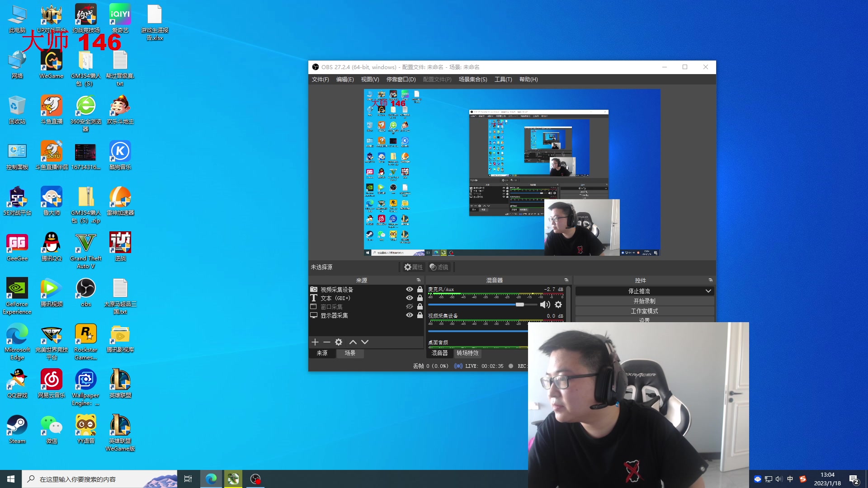Image resolution: width=868 pixels, height=488 pixels.
Task: Select the Grand Theft Auto V desktop icon
Action: [86, 251]
